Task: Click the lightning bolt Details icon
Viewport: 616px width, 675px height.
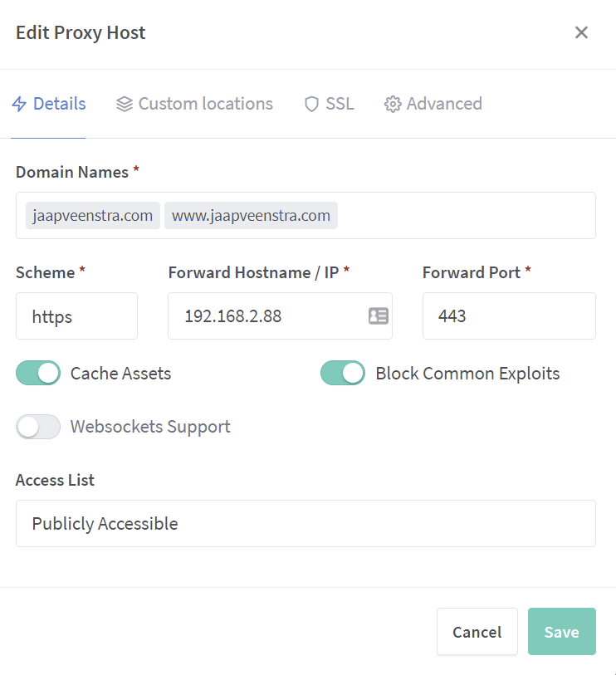Action: [x=19, y=105]
